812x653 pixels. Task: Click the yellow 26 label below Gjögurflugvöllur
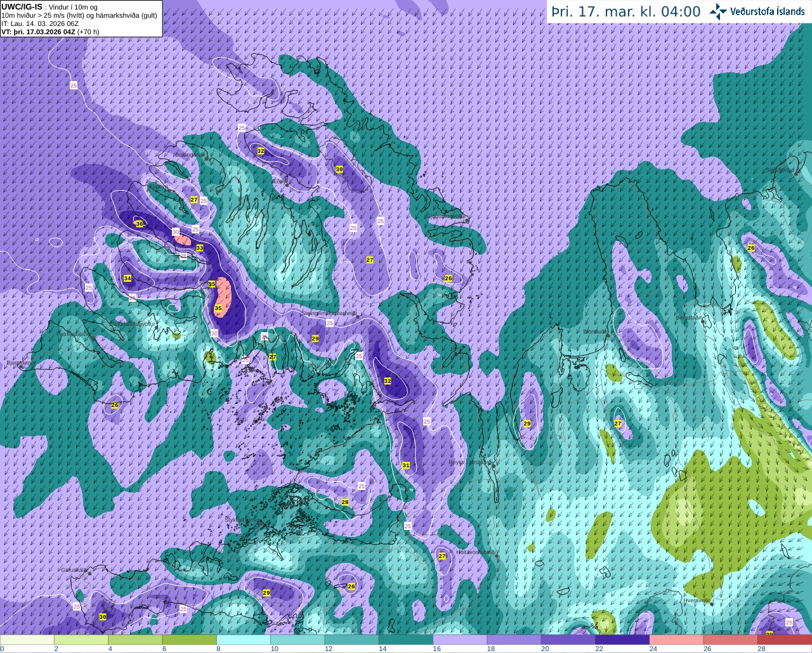[449, 278]
